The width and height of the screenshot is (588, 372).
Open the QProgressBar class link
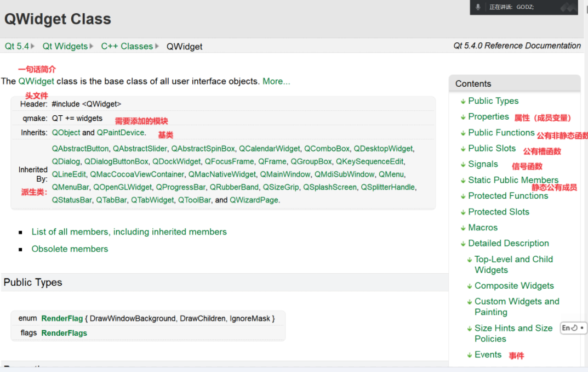(181, 187)
